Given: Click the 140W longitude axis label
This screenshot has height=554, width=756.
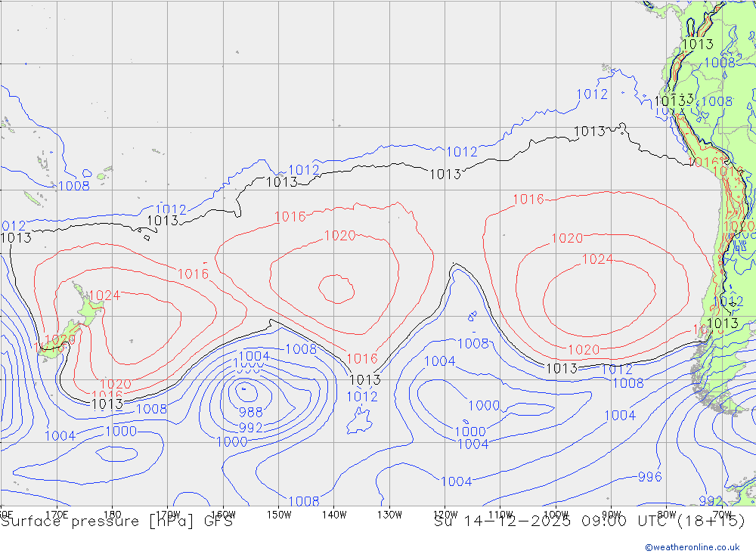Looking at the screenshot, I should (334, 515).
